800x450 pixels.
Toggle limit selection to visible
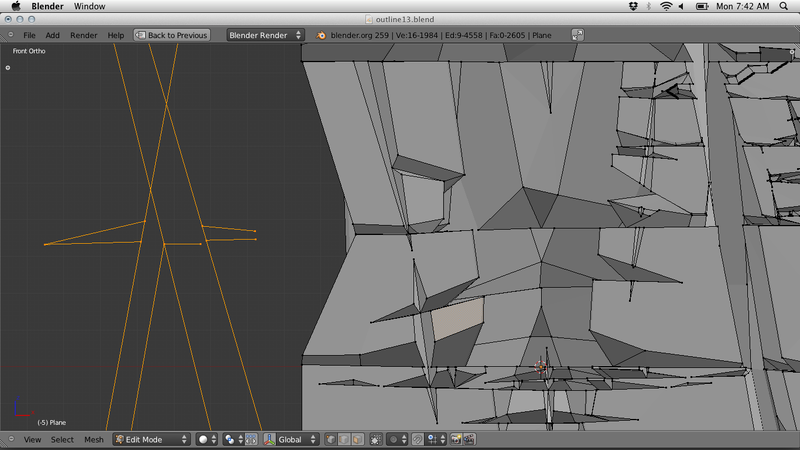[x=376, y=439]
